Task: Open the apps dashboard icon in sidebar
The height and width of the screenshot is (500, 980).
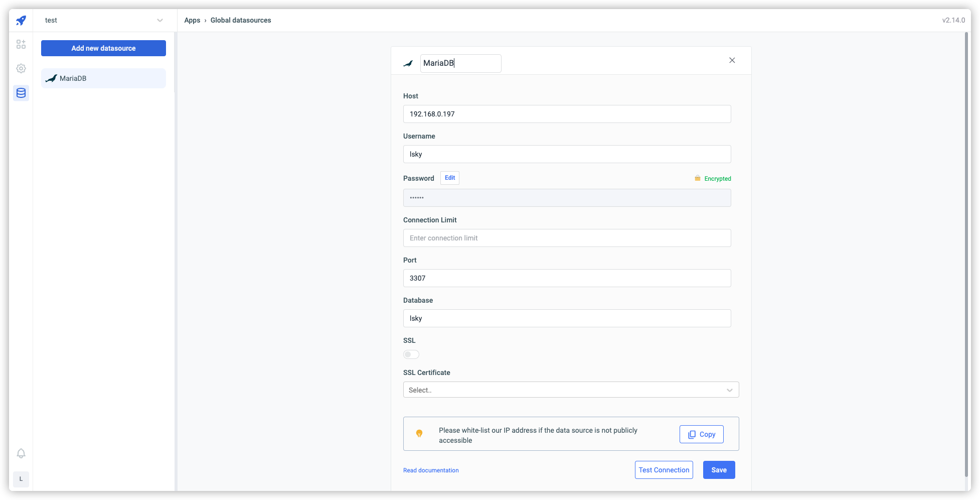Action: [21, 45]
